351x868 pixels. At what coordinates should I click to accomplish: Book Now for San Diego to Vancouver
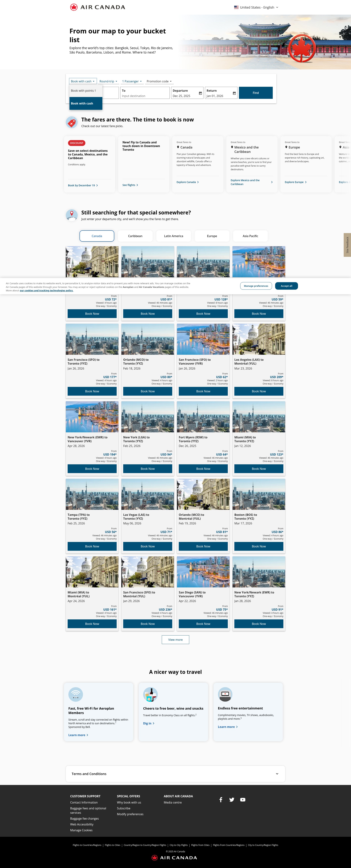(x=203, y=624)
